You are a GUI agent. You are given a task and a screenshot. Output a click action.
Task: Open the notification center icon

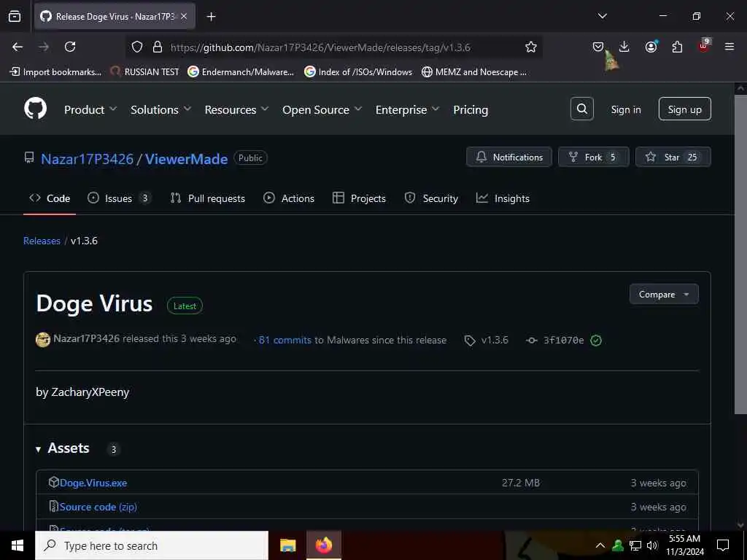(x=723, y=545)
